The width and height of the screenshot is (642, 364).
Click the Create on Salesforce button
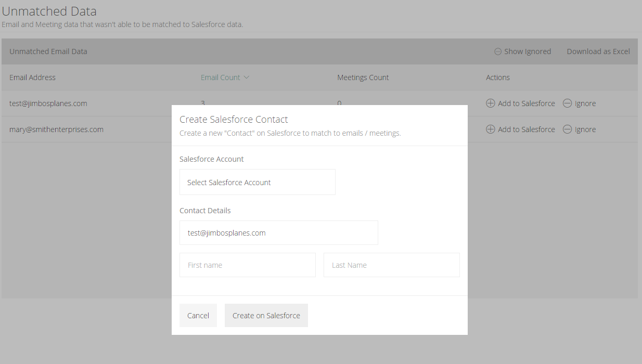(266, 316)
